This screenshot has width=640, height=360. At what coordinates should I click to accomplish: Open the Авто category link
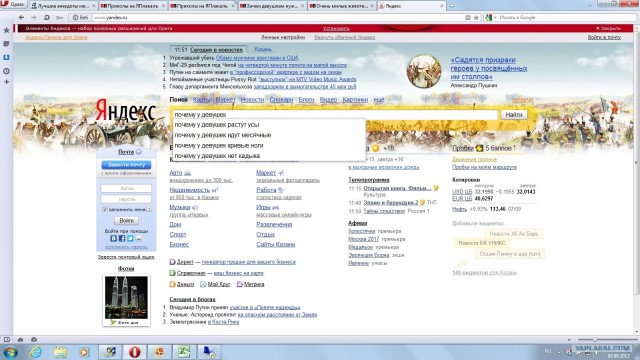(x=176, y=173)
